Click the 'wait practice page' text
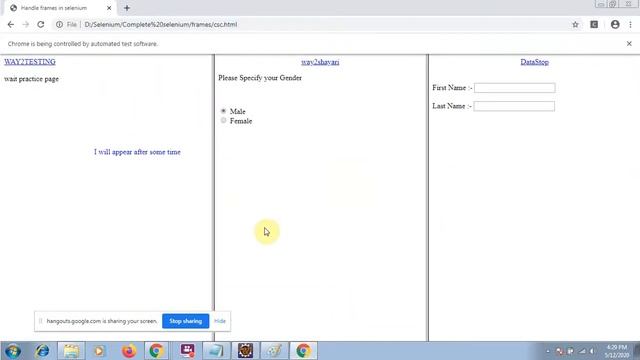Screen dimensions: 640x360 pyautogui.click(x=31, y=79)
